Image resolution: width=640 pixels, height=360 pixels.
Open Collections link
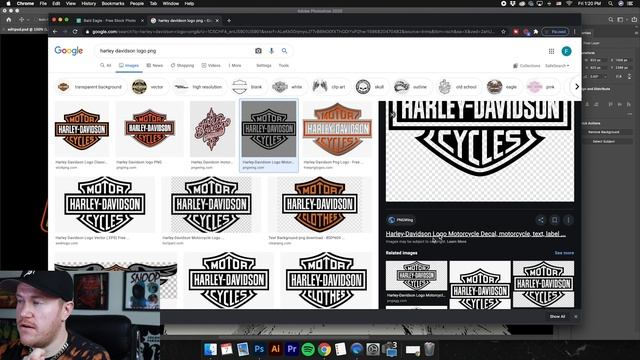click(527, 66)
